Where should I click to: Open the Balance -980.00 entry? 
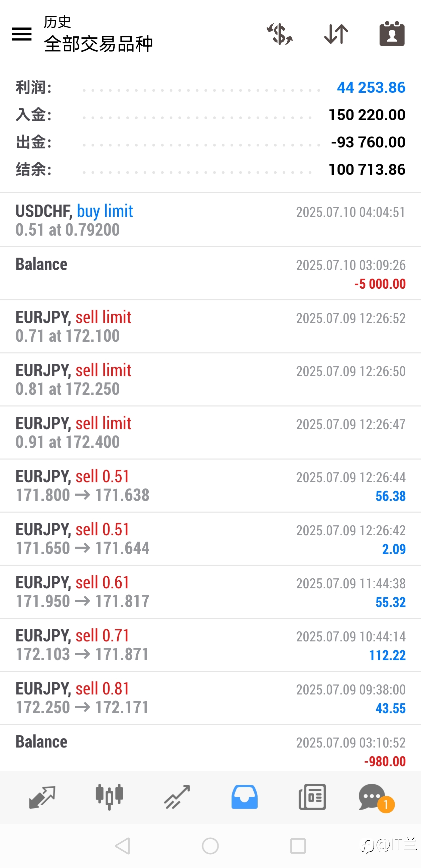point(210,748)
